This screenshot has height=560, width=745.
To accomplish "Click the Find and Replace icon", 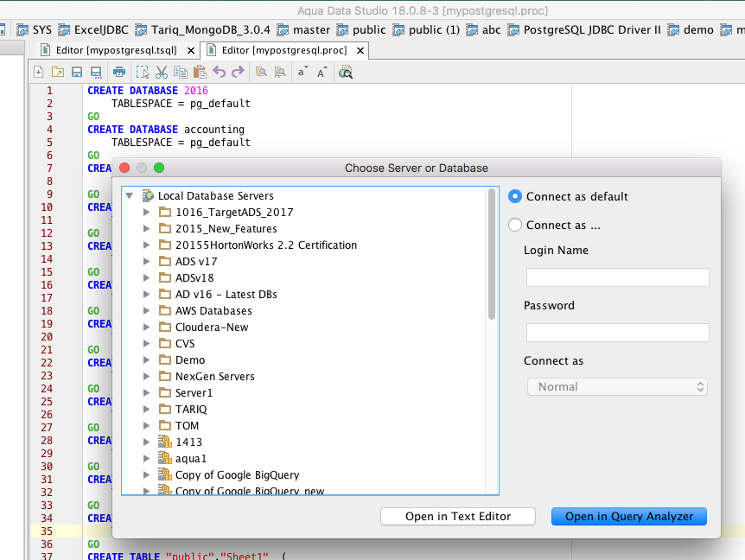I will [x=280, y=73].
